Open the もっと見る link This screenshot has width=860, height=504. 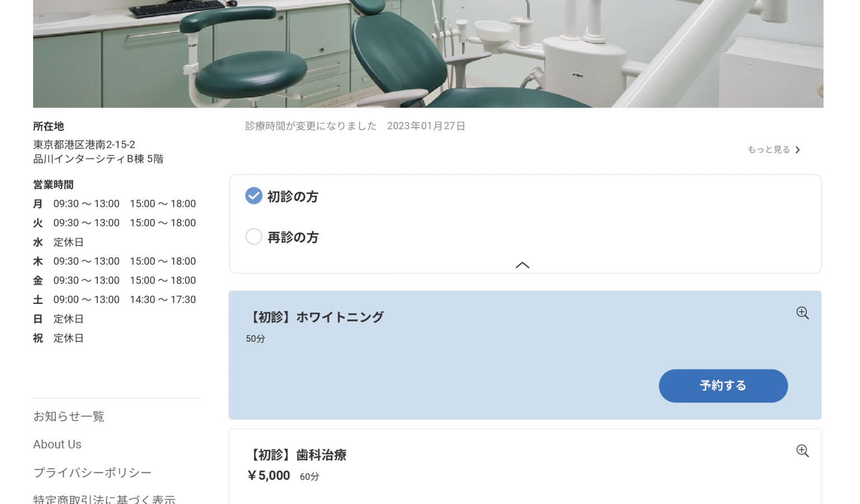click(x=769, y=150)
